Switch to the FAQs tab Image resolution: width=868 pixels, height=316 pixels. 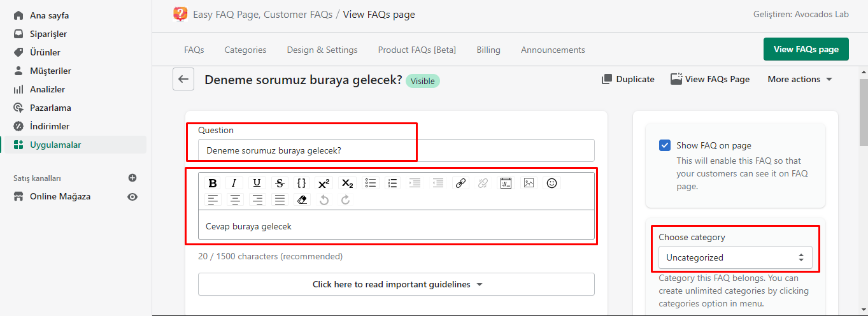(194, 50)
